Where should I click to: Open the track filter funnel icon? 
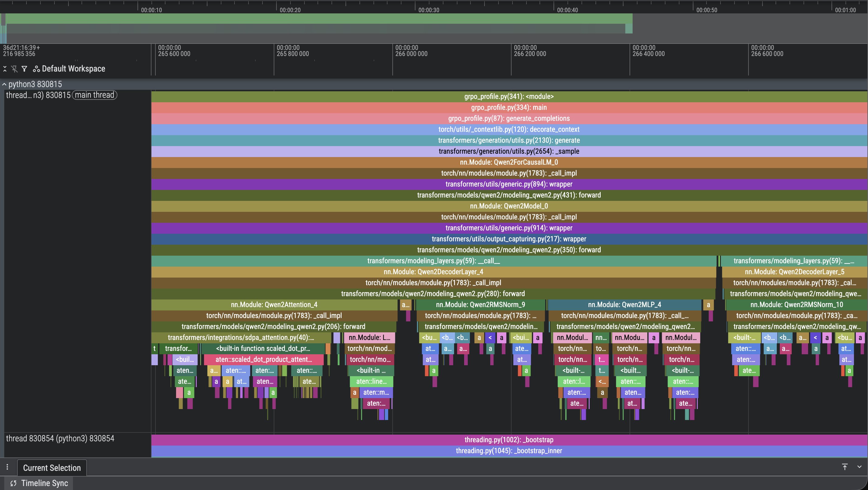[24, 69]
